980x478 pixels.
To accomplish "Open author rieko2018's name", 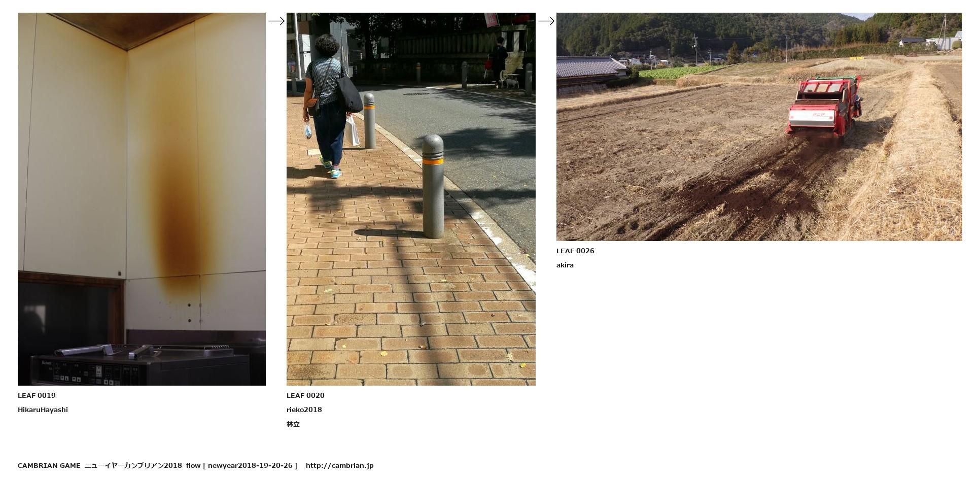I will [x=304, y=409].
